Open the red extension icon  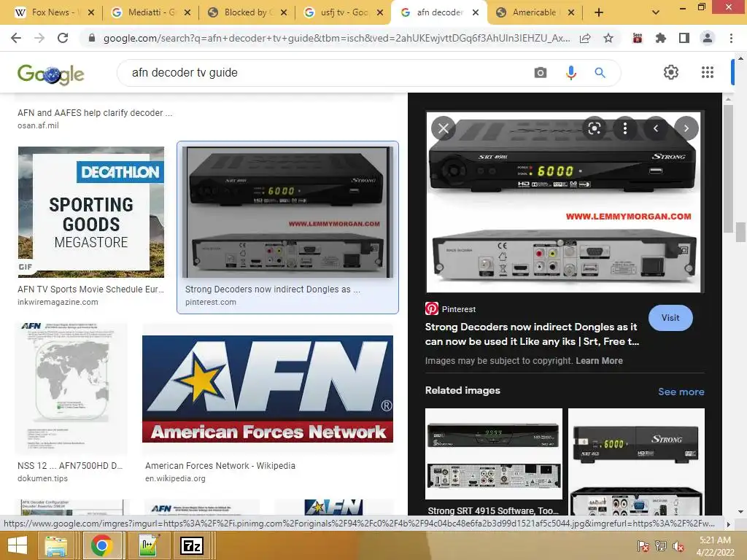[x=637, y=38]
